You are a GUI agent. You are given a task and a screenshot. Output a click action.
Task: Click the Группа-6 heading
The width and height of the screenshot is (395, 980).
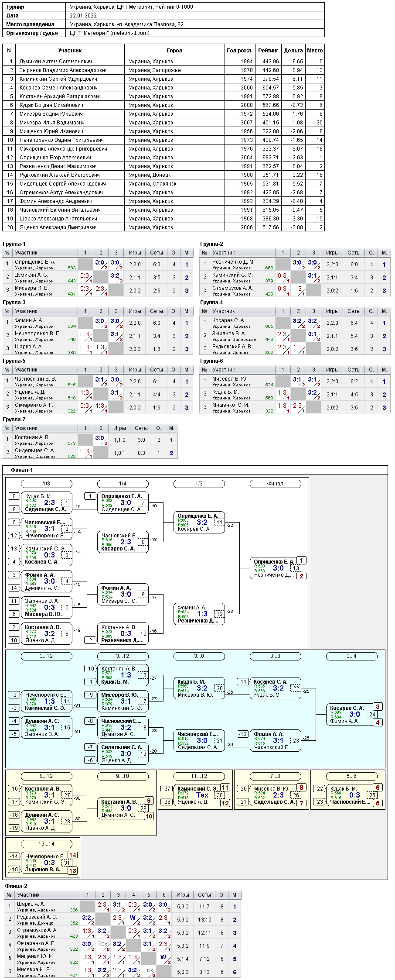click(211, 361)
